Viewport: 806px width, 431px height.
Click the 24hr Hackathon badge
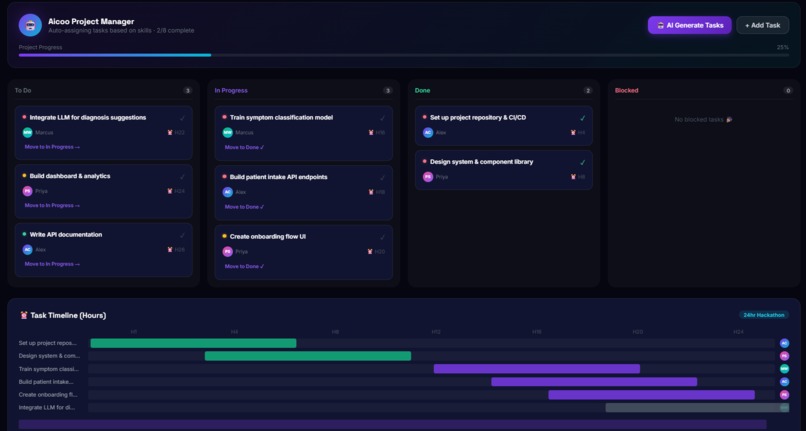[764, 315]
